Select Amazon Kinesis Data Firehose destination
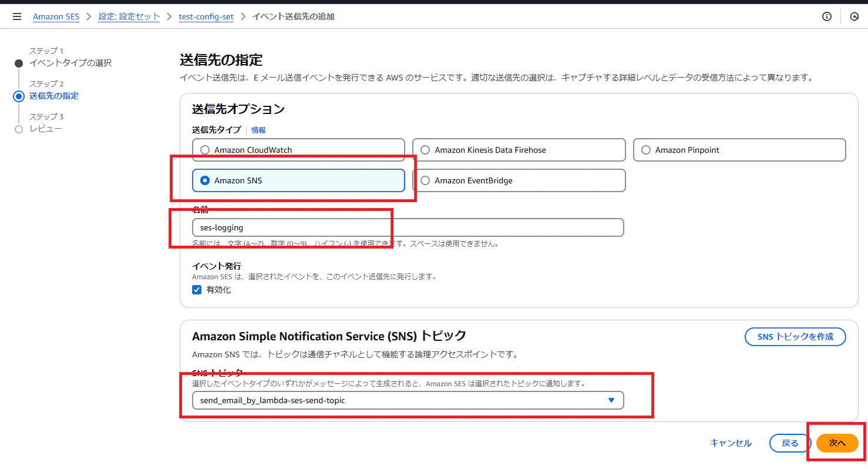The height and width of the screenshot is (469, 868). 519,150
